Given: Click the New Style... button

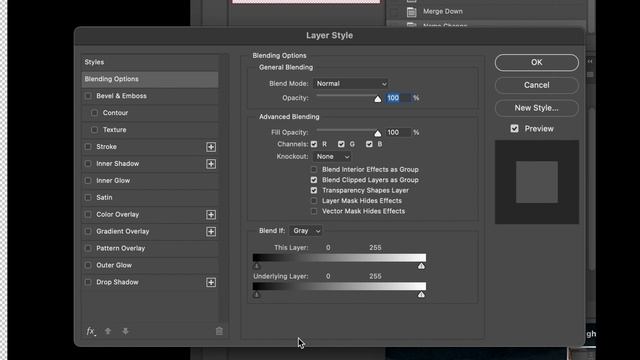Looking at the screenshot, I should [537, 108].
